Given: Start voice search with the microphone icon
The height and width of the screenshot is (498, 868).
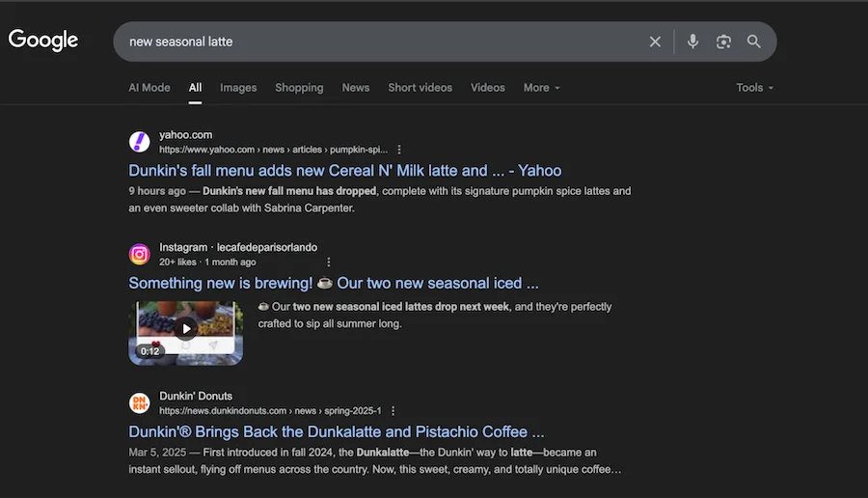Looking at the screenshot, I should (692, 41).
